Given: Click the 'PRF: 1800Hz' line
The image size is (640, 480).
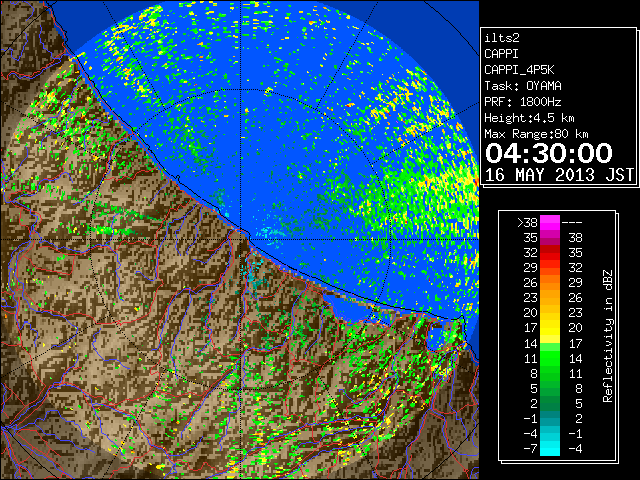Looking at the screenshot, I should (x=522, y=102).
